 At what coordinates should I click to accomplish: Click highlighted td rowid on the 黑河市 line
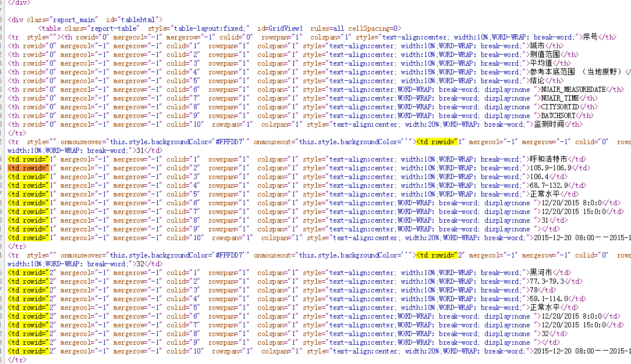pos(28,273)
